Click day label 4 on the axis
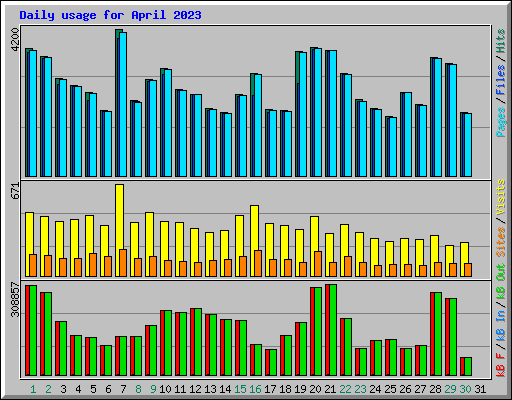This screenshot has width=512, height=400. pos(78,389)
